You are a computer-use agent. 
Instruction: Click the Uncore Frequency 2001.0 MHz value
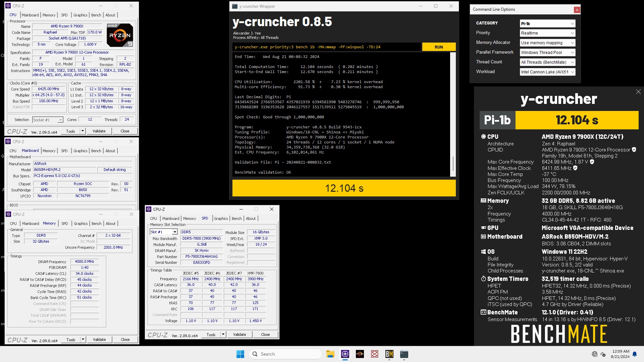click(x=113, y=247)
